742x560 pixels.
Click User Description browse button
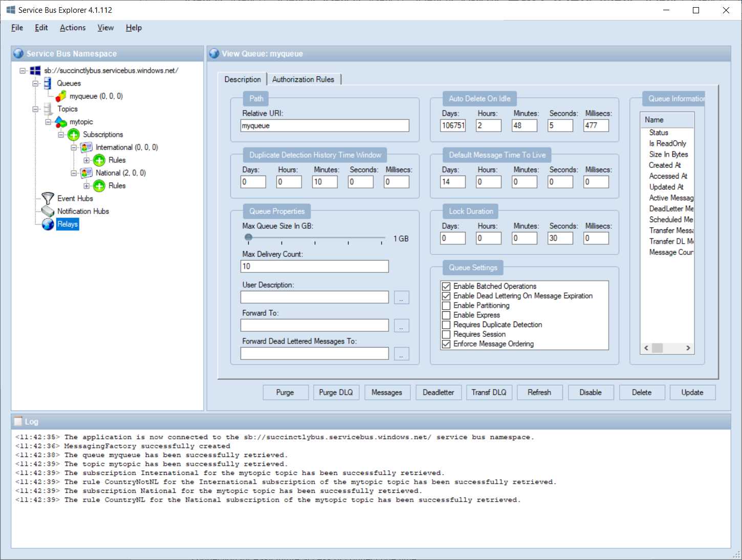[402, 297]
